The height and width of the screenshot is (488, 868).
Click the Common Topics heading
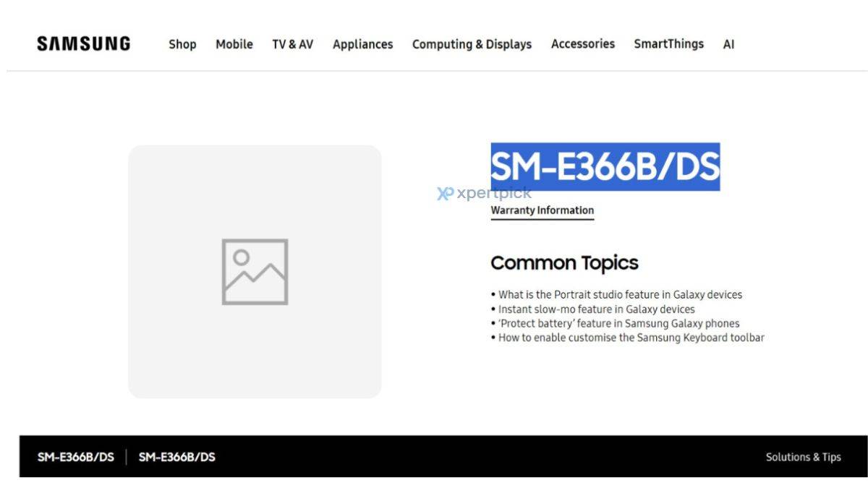[564, 262]
